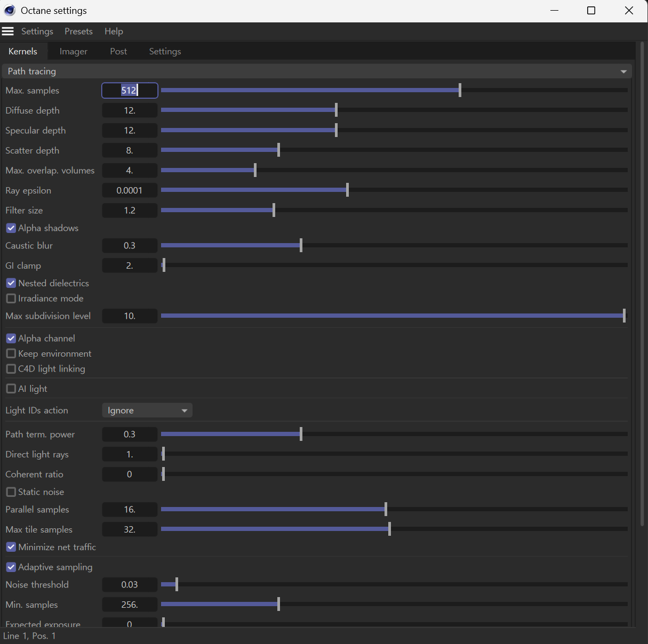Enable C4D light linking checkbox
Image resolution: width=648 pixels, height=644 pixels.
point(11,369)
